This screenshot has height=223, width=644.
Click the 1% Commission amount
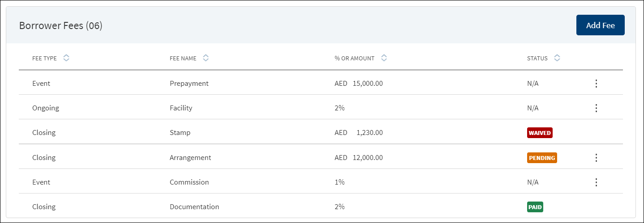pos(339,182)
